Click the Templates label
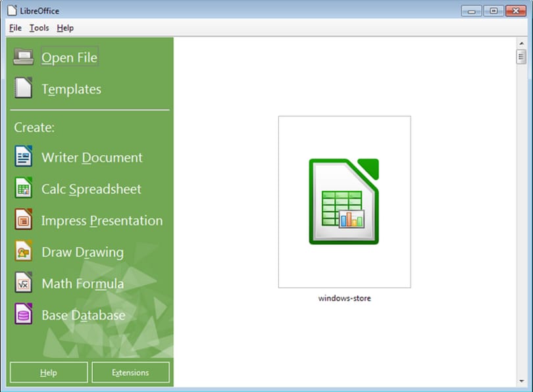533x392 pixels. click(71, 89)
